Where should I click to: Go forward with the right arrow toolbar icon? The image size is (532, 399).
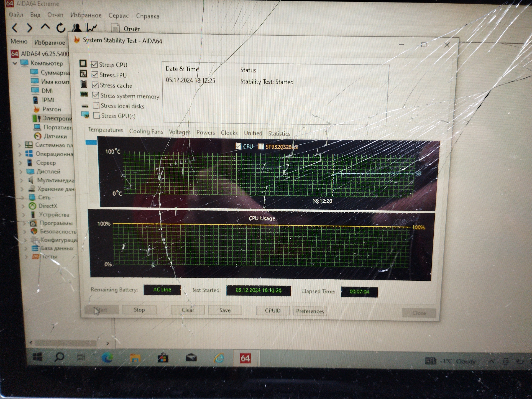(x=29, y=28)
